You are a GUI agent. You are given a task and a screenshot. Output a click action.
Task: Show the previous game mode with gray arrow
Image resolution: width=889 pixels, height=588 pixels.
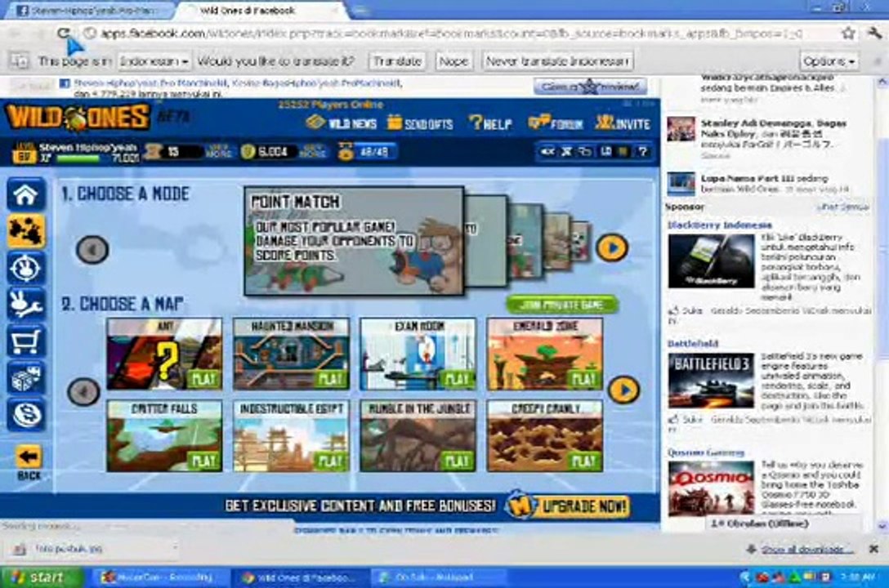click(x=92, y=249)
